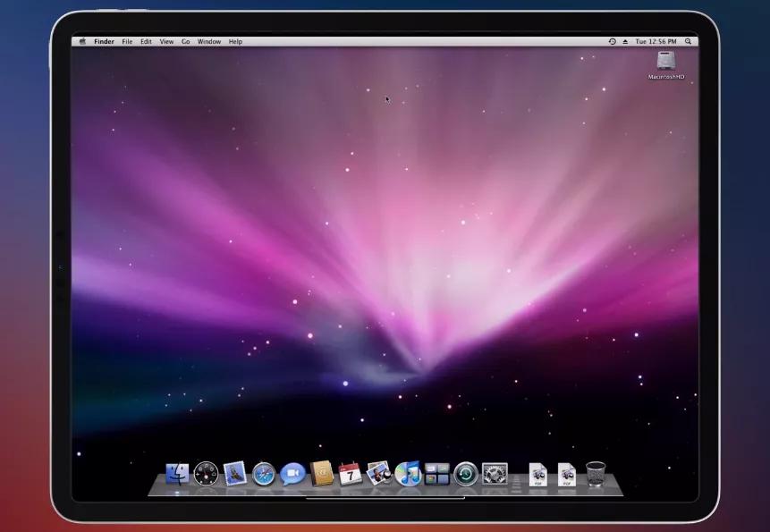Open the Finder File menu
Screen dimensions: 770x532
click(126, 41)
